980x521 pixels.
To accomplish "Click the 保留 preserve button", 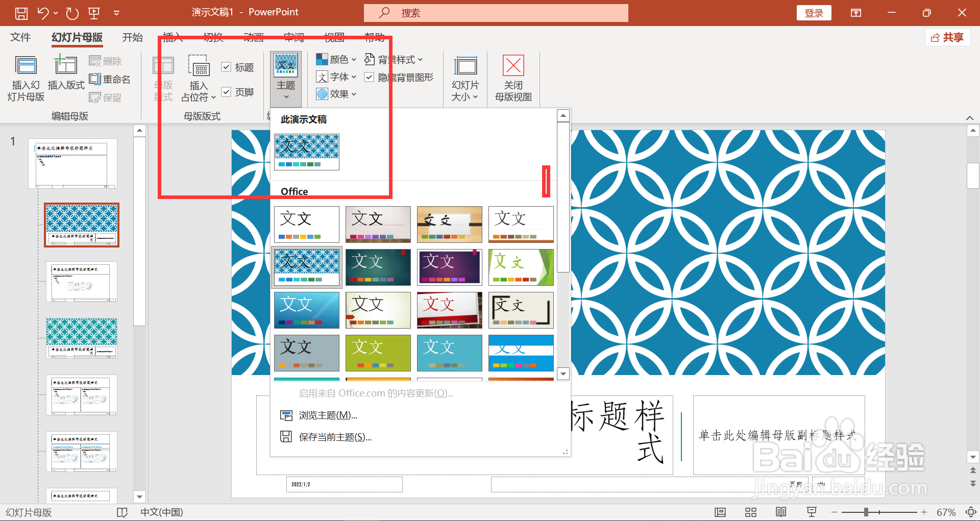I will (x=105, y=97).
